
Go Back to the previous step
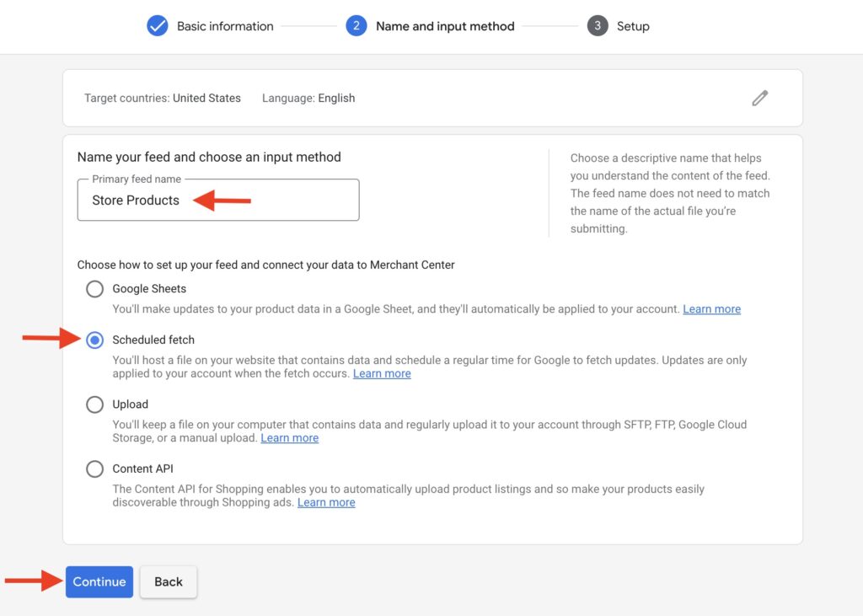click(168, 581)
